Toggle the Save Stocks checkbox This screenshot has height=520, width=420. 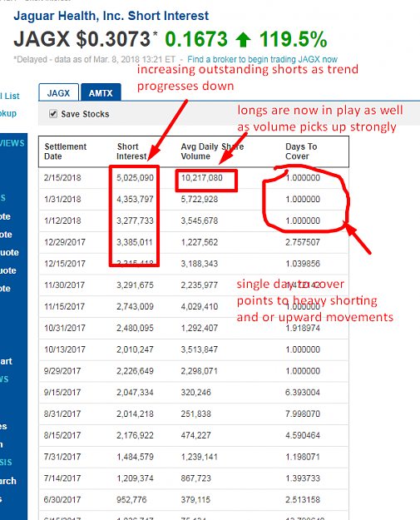(53, 114)
